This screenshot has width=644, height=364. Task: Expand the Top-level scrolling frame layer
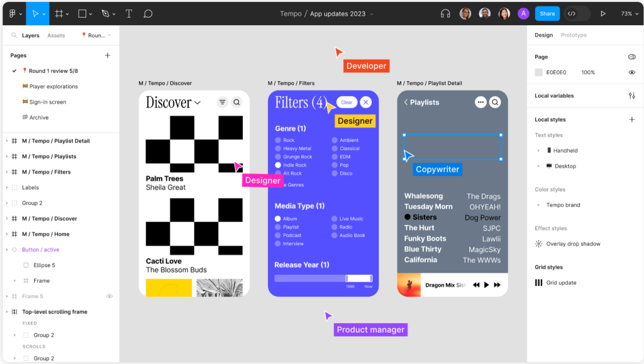point(7,312)
